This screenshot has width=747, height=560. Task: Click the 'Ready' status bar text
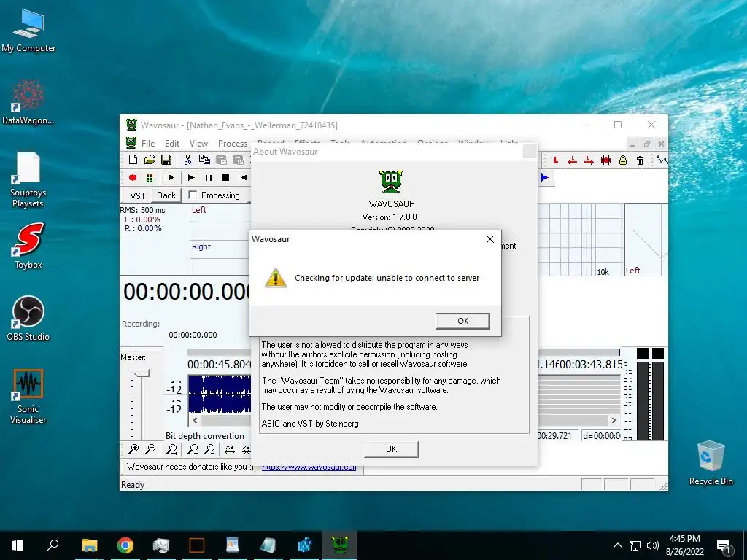tap(133, 485)
